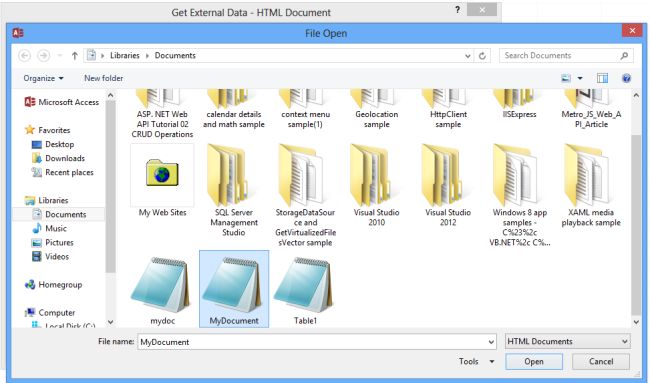Click the Search Documents box
The width and height of the screenshot is (650, 383).
click(566, 56)
